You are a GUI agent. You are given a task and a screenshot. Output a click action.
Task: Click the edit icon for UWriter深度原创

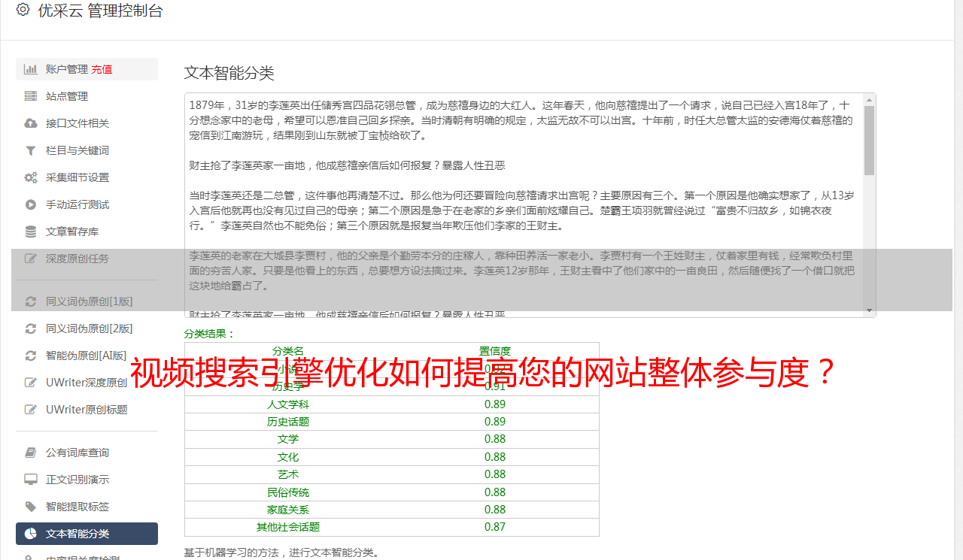coord(31,383)
